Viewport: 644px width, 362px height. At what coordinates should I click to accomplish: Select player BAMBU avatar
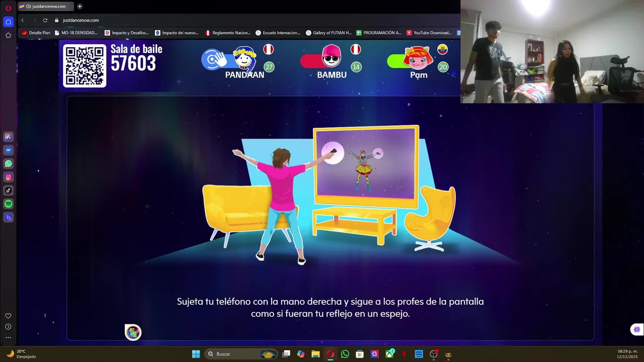point(331,56)
